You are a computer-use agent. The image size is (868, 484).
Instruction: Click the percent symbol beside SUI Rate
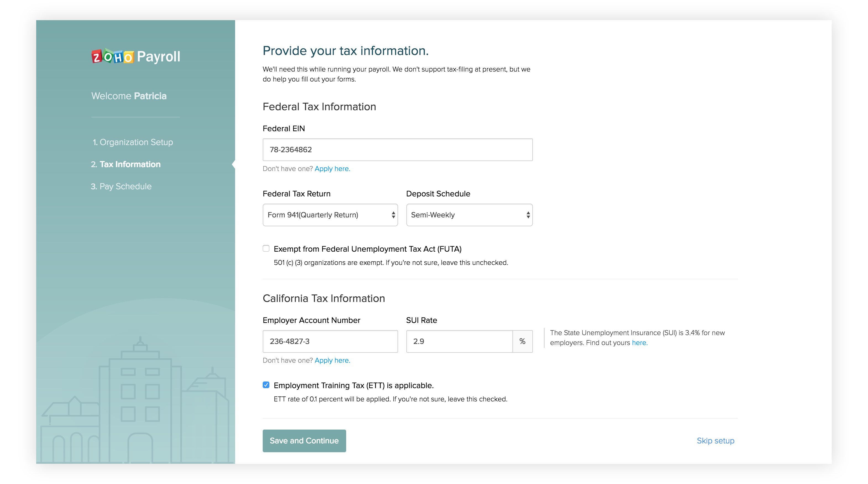[x=522, y=341]
